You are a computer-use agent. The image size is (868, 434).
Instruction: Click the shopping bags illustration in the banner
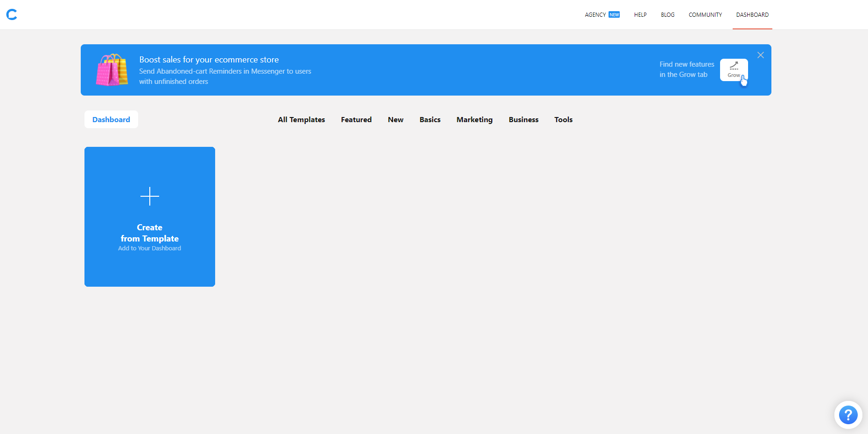tap(112, 70)
